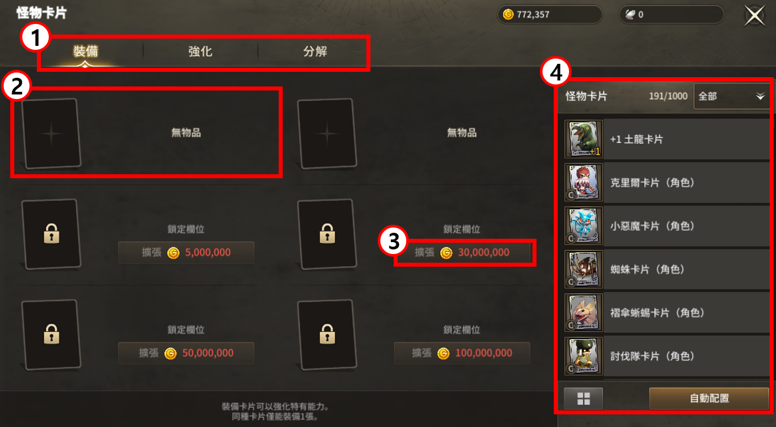Expand slot for 30,000,000 gold
This screenshot has height=427, width=776.
pyautogui.click(x=462, y=253)
